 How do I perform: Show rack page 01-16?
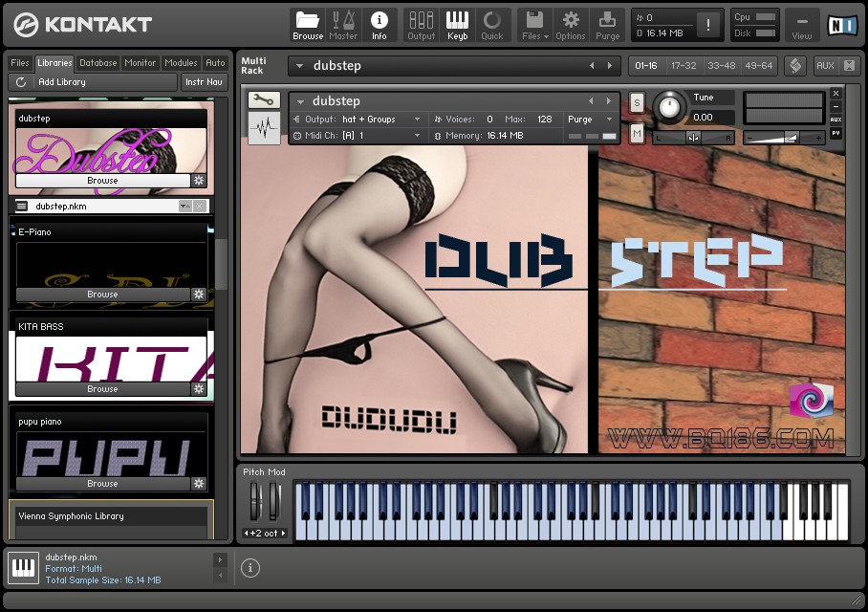pos(646,66)
